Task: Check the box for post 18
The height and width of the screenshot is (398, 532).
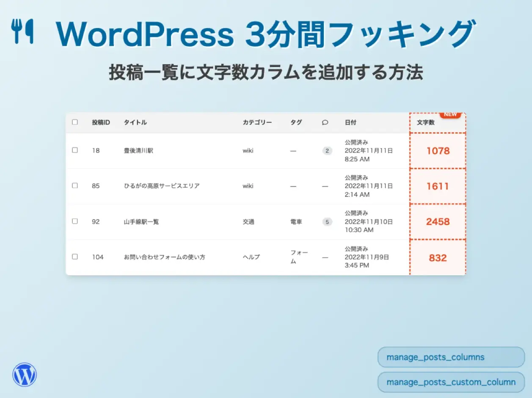Action: click(x=75, y=150)
